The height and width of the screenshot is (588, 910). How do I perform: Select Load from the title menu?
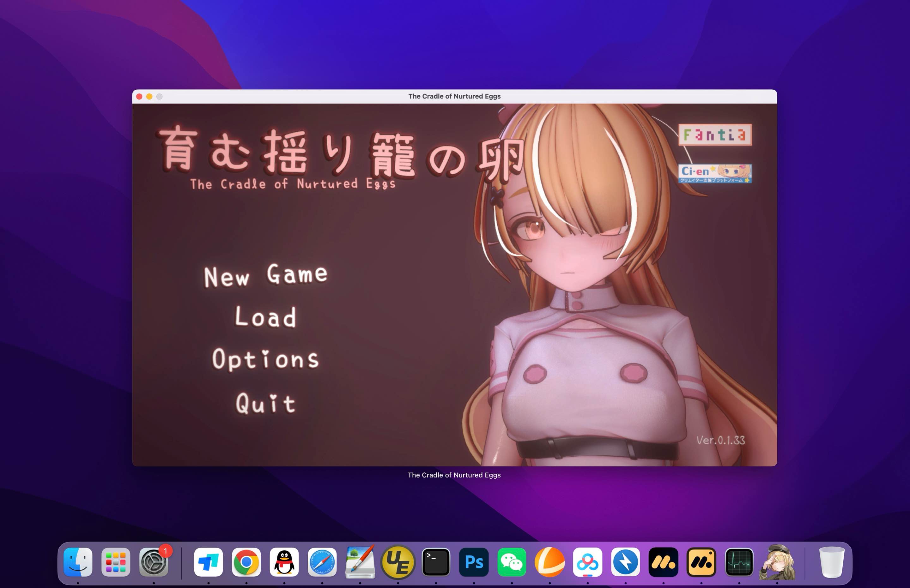(x=265, y=318)
